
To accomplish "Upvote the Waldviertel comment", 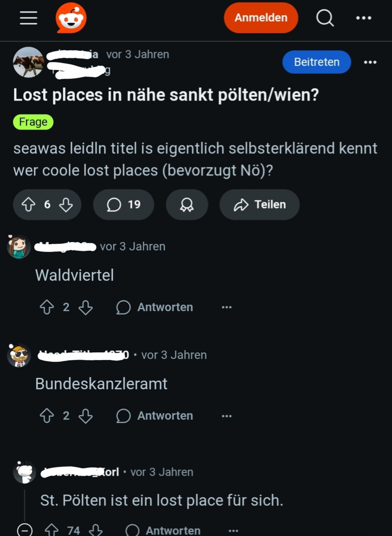I will (47, 307).
